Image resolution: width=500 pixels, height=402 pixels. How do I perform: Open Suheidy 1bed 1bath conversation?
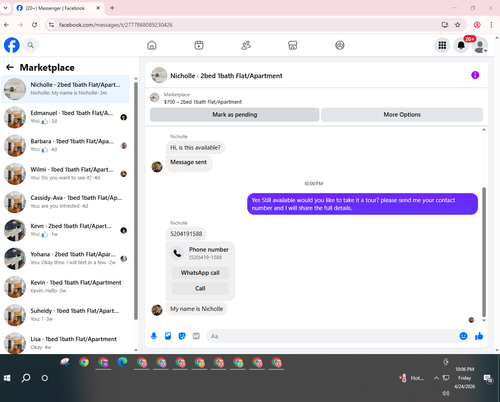[x=66, y=315]
